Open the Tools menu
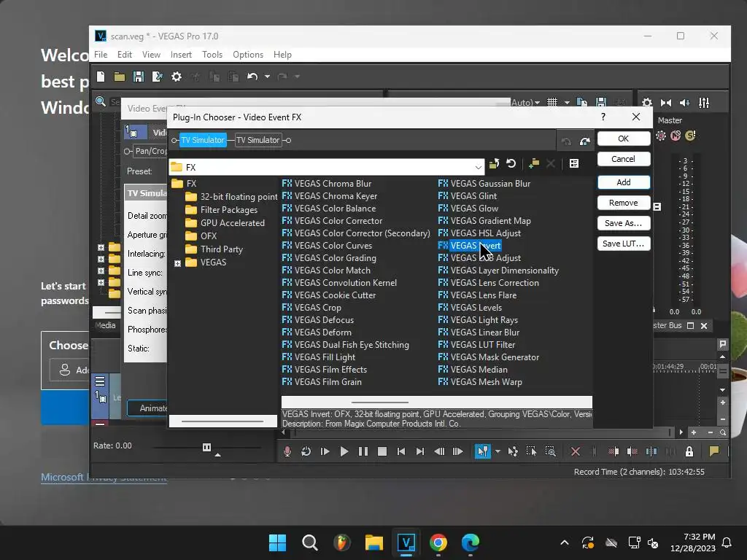Screen dimensions: 747x560 click(212, 55)
